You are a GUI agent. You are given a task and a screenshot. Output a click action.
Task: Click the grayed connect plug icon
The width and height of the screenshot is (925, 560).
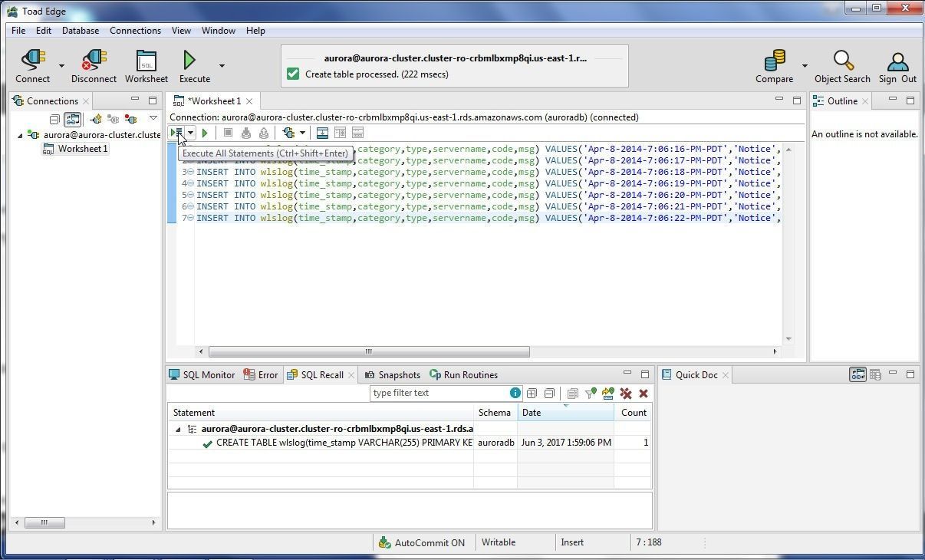(114, 119)
